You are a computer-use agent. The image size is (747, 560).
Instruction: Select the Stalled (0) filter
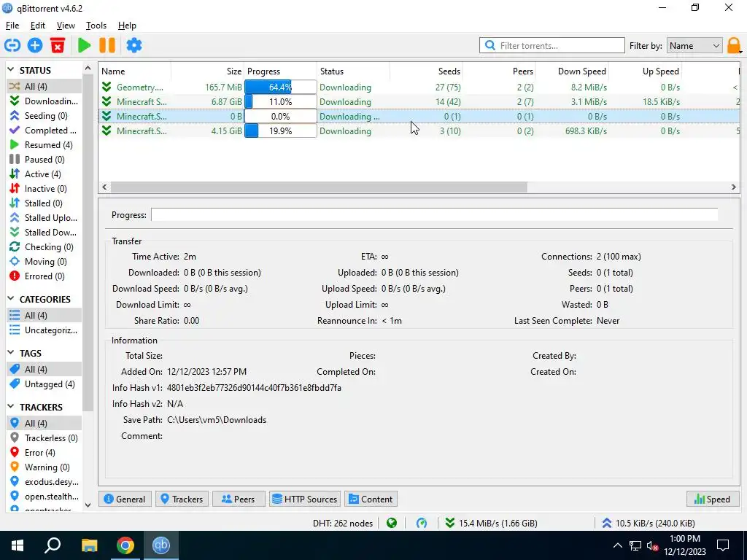click(44, 203)
